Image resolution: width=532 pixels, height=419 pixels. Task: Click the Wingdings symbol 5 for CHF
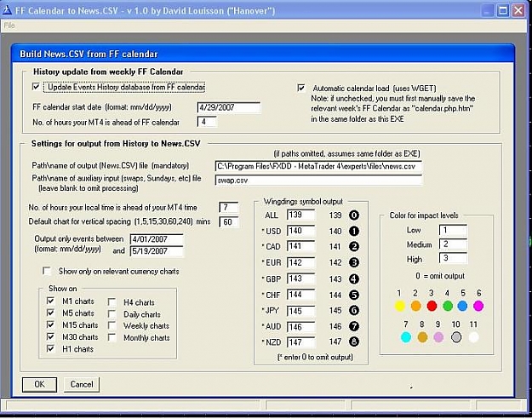[354, 295]
